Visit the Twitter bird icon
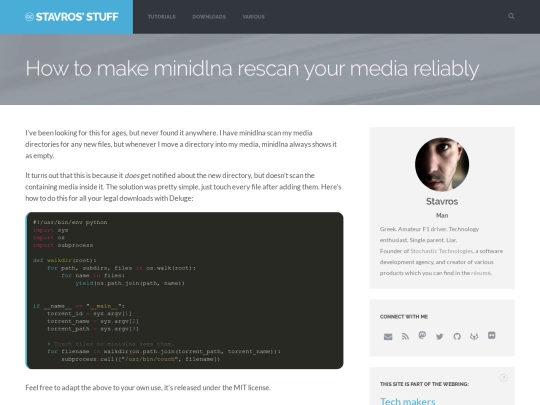 click(439, 336)
